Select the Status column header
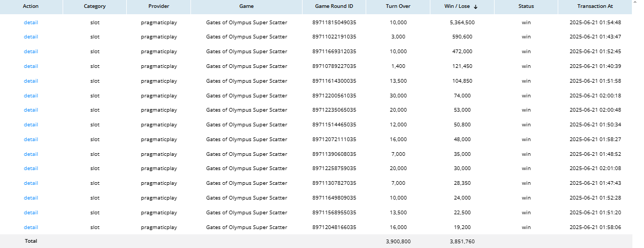The width and height of the screenshot is (644, 248). (x=526, y=6)
